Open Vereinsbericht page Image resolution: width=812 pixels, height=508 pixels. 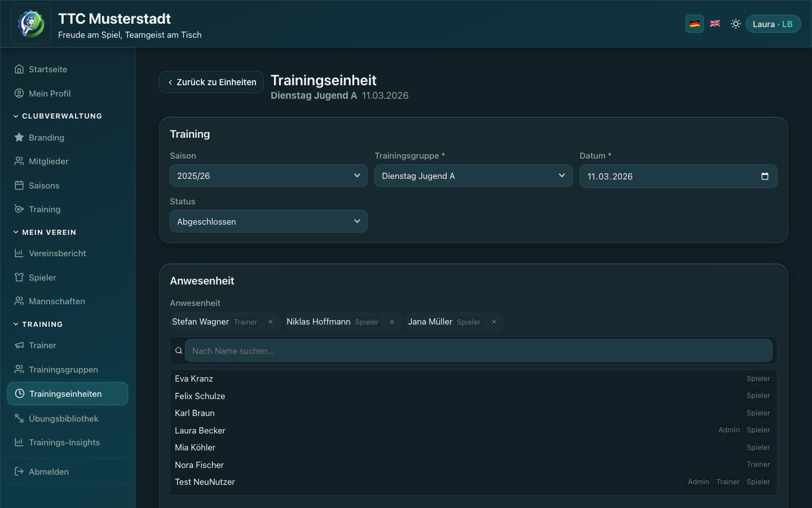coord(68,253)
